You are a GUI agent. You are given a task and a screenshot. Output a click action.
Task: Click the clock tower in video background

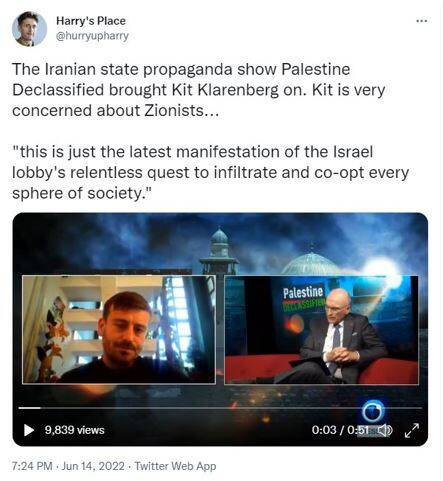(219, 250)
